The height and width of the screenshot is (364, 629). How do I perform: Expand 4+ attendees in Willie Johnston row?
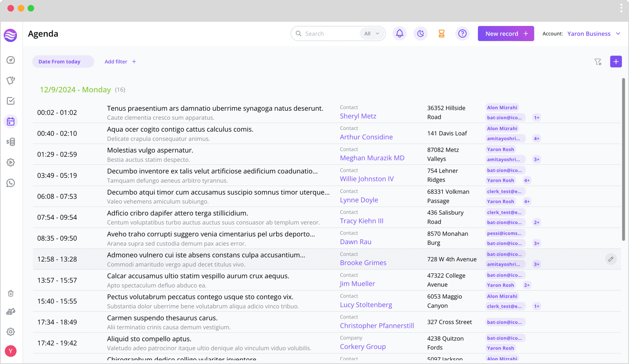pos(527,181)
